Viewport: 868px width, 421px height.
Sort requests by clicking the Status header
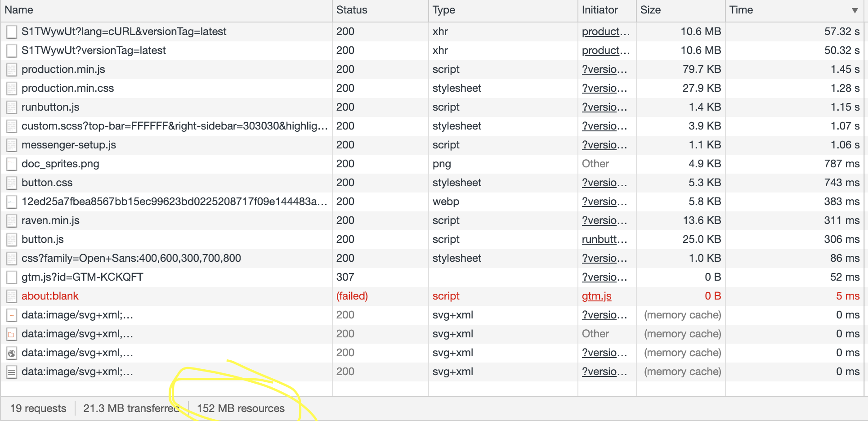(351, 10)
